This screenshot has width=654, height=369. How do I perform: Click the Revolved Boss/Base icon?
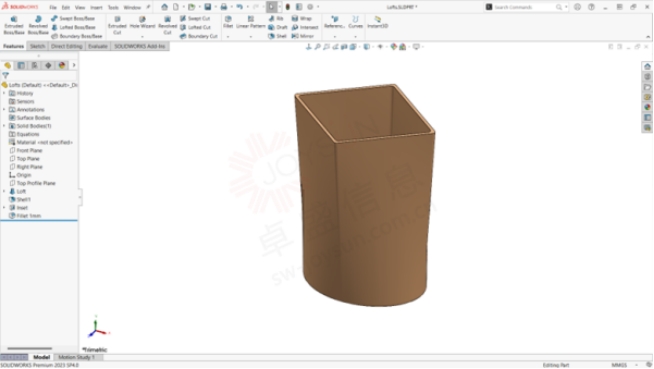click(38, 25)
